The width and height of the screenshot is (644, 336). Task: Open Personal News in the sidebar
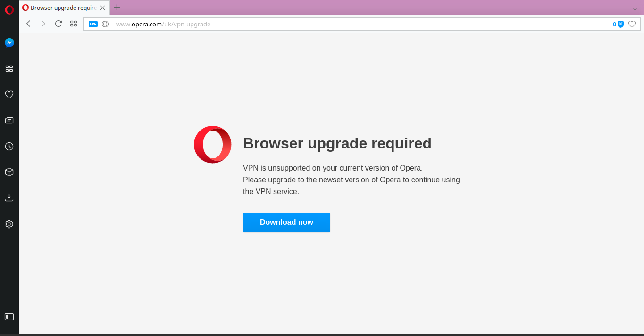coord(9,121)
